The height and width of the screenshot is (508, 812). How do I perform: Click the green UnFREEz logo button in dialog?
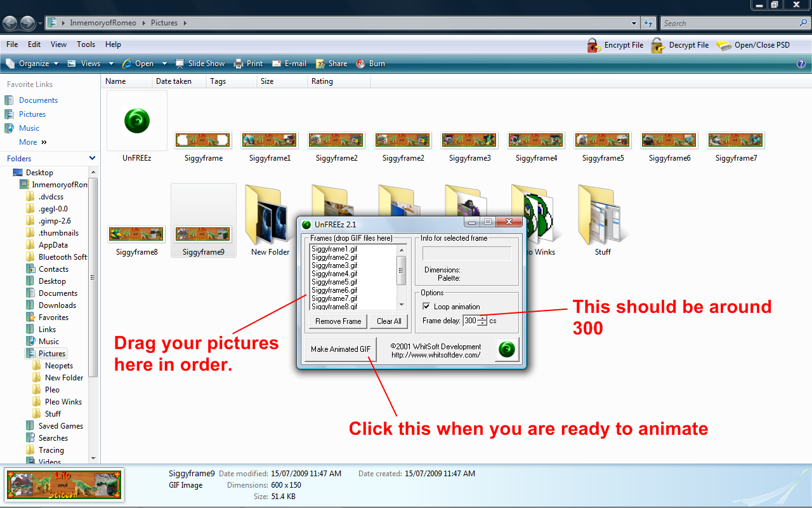click(506, 349)
